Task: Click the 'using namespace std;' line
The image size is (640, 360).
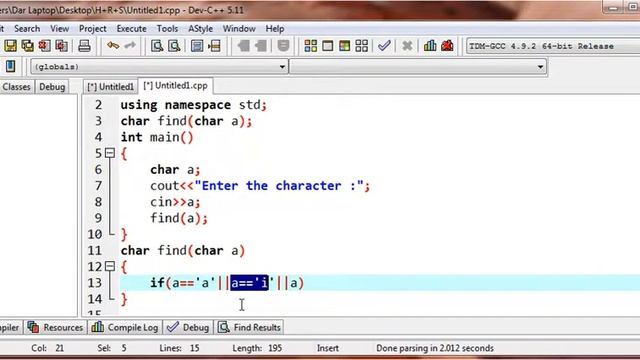Action: (193, 105)
